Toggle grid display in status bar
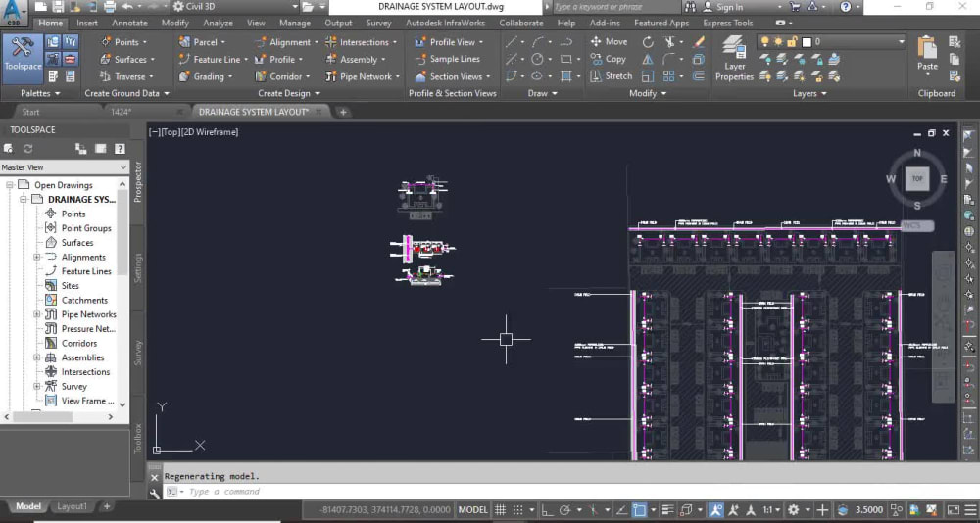 pos(501,510)
